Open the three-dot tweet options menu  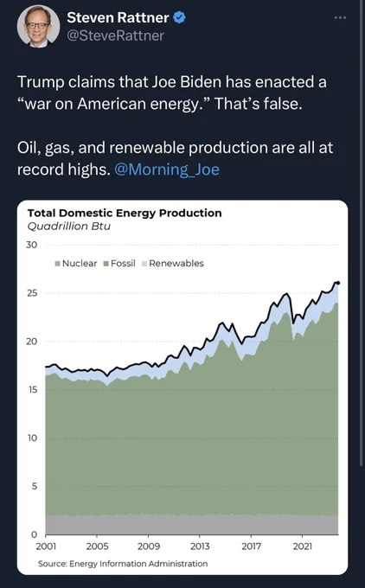(x=340, y=17)
